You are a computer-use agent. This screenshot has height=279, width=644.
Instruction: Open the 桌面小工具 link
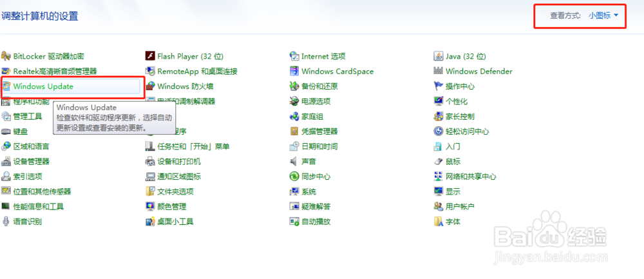pyautogui.click(x=175, y=222)
